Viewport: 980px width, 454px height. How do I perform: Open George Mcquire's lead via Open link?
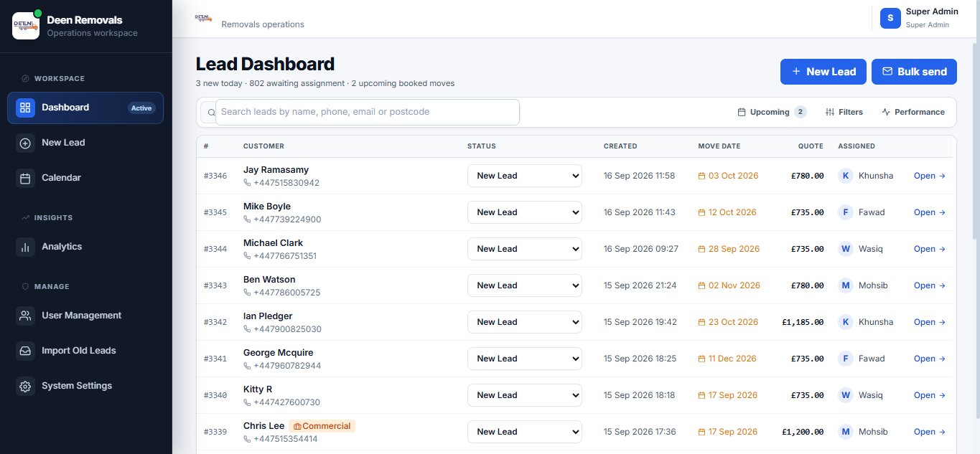click(x=930, y=359)
